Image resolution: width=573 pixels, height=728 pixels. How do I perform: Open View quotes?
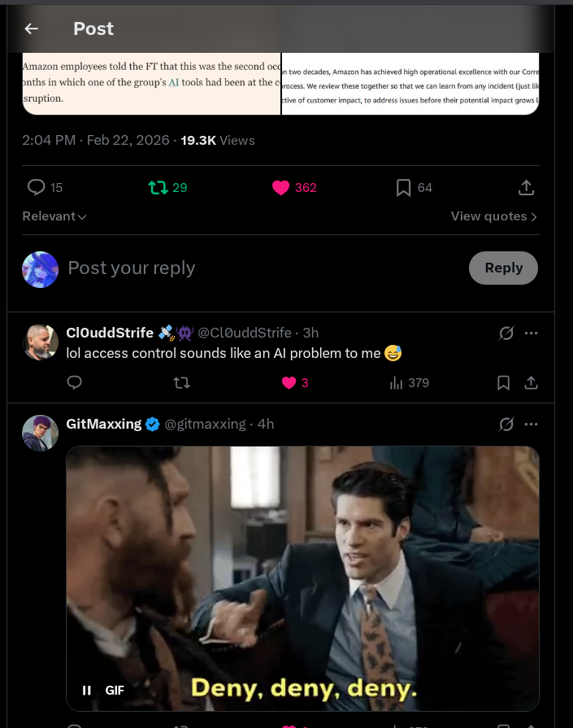(494, 216)
